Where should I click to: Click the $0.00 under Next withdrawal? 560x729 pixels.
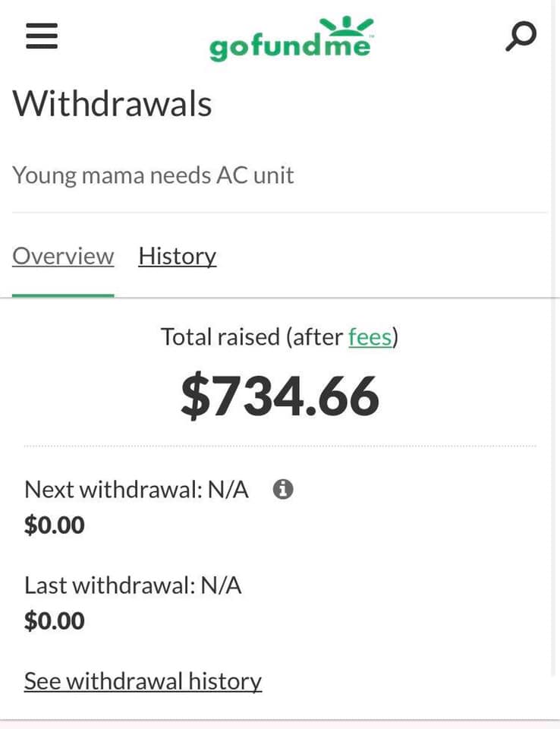[x=54, y=525]
